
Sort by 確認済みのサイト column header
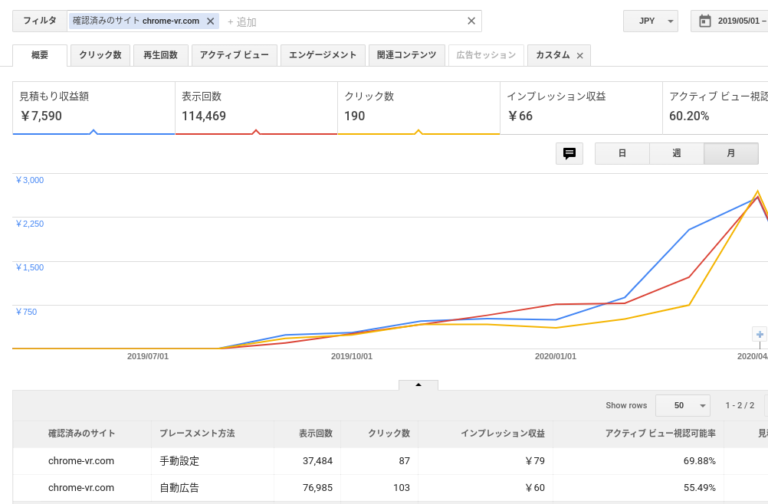pyautogui.click(x=81, y=433)
